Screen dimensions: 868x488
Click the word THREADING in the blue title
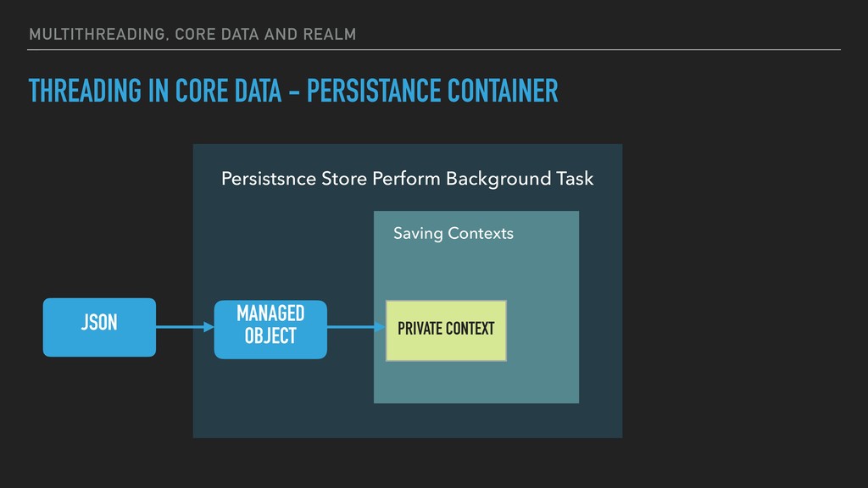click(x=86, y=91)
